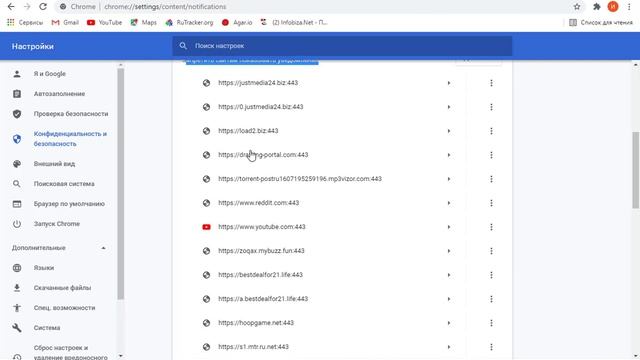
Task: Click the sidebar scrollbar down arrow
Action: click(120, 356)
